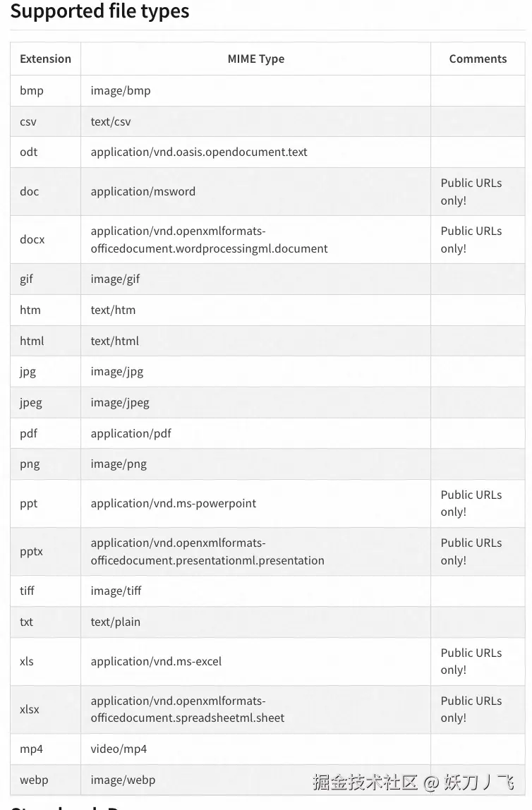This screenshot has height=810, width=532.
Task: Click "Public URLs only!" comment in pptx row
Action: coord(471,551)
